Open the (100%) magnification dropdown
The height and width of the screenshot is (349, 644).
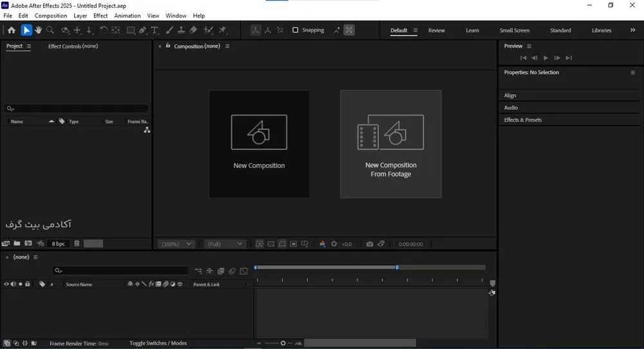click(x=176, y=244)
